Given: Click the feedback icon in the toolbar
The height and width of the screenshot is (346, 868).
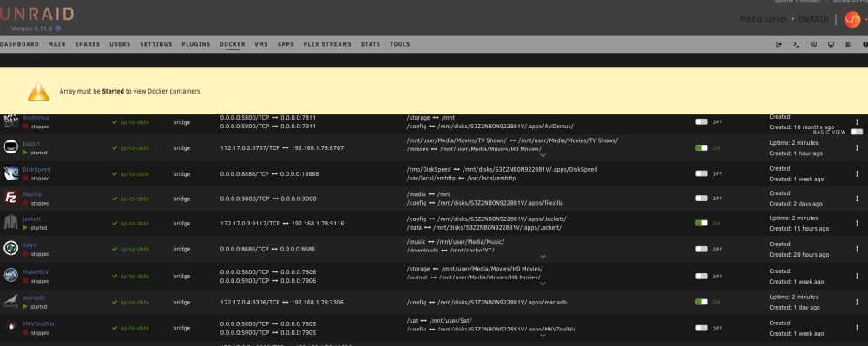Looking at the screenshot, I should (813, 44).
